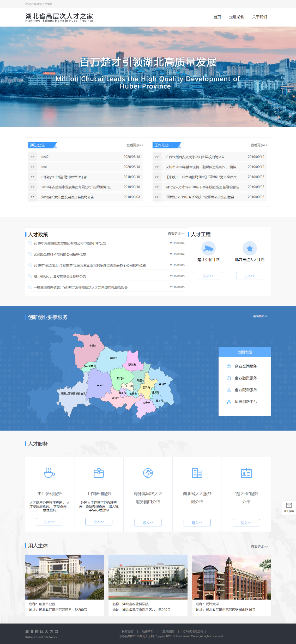Image resolution: width=296 pixels, height=644 pixels.
Task: Open 湖北省农业科学院 employer thumbnail
Action: (148, 577)
